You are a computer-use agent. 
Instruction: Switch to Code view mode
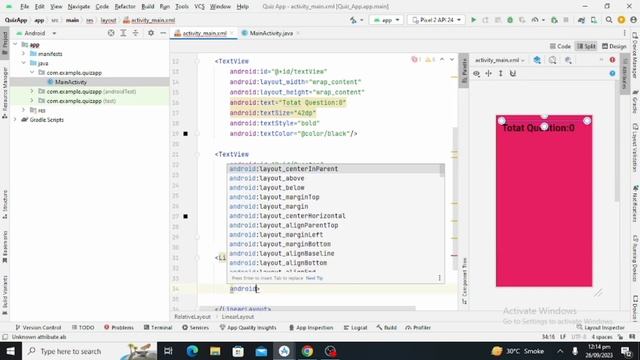click(560, 47)
